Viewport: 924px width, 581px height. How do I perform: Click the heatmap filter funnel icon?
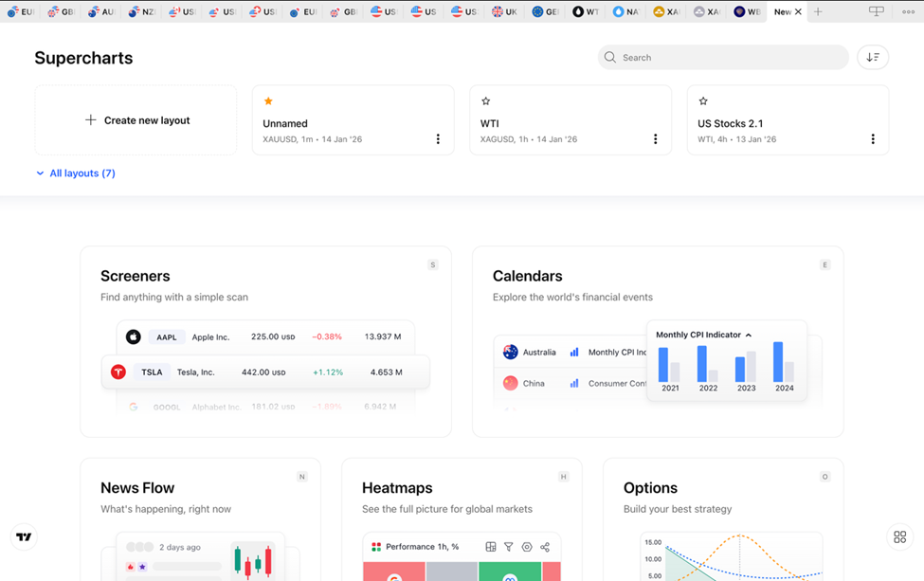tap(509, 547)
